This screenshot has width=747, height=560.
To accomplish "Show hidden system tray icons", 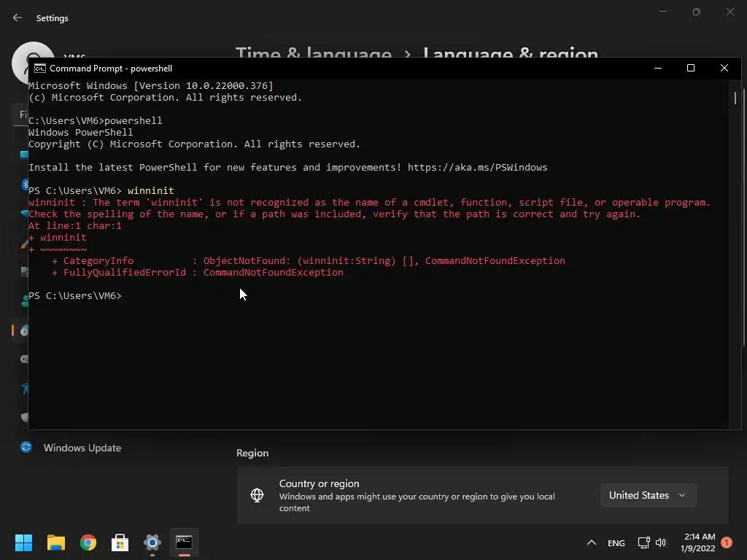I will click(591, 542).
